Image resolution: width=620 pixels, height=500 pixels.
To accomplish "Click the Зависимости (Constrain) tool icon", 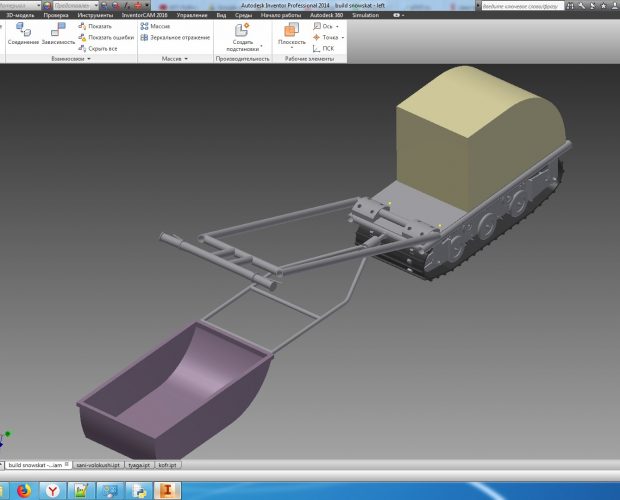I will click(x=57, y=32).
